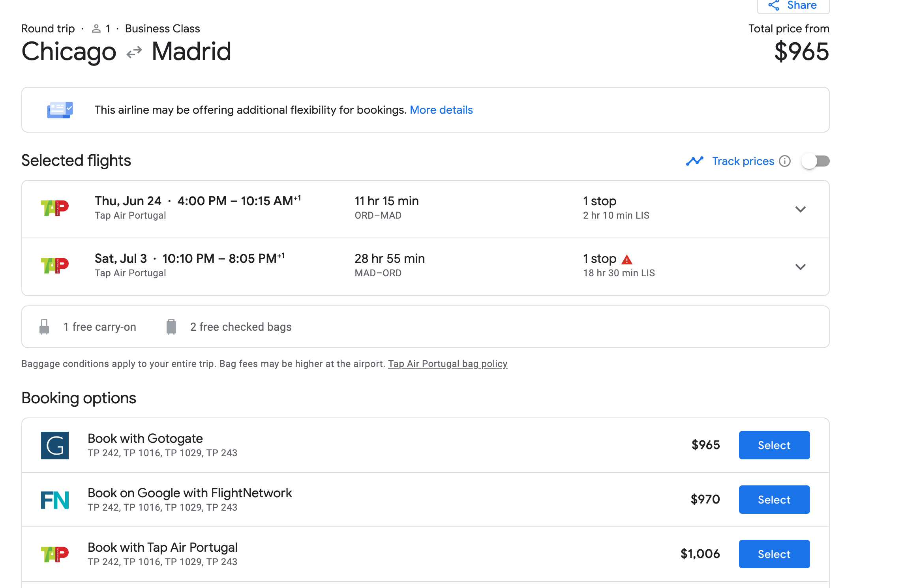The width and height of the screenshot is (904, 588).
Task: Enable the Track prices toggle
Action: click(x=816, y=161)
